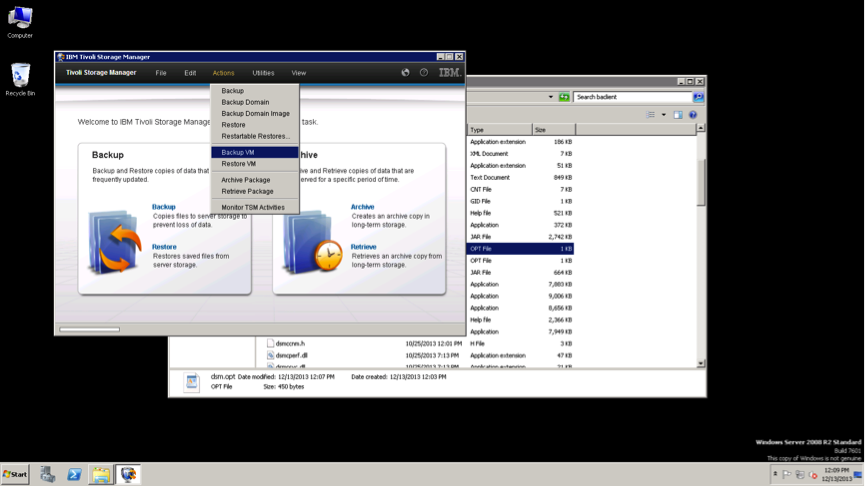Click the Computer desktop icon
This screenshot has height=487, width=865.
[x=20, y=22]
